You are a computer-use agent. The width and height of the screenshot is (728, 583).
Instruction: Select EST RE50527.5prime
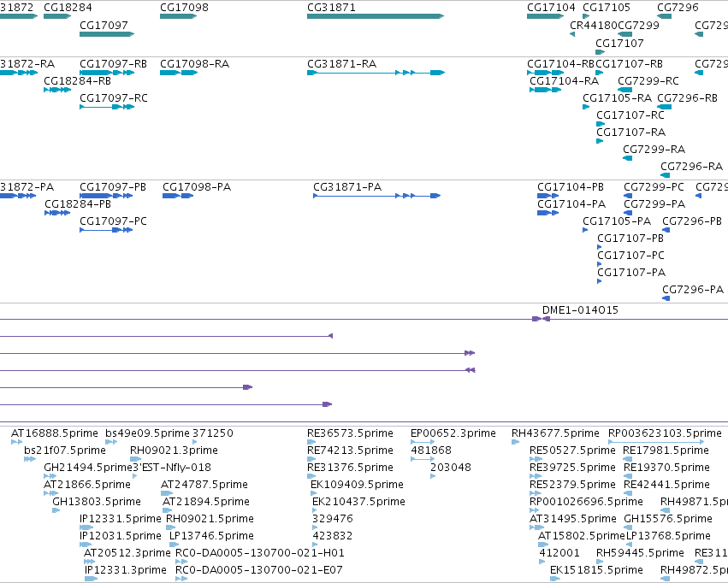click(536, 459)
